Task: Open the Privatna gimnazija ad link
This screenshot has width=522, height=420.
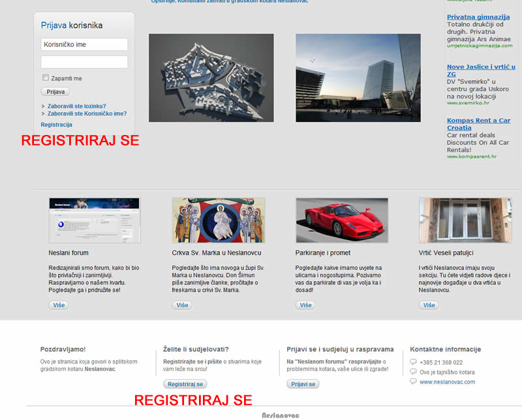Action: click(x=478, y=17)
